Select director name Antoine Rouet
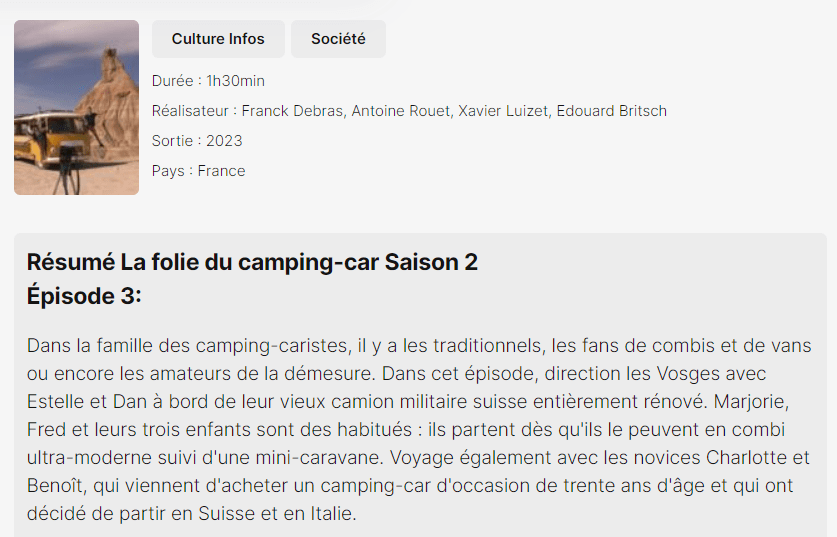 [400, 111]
